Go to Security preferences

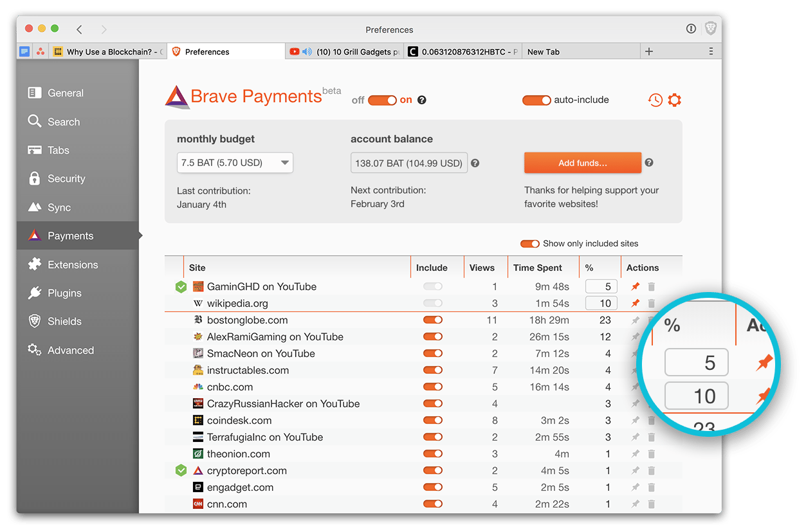(78, 178)
